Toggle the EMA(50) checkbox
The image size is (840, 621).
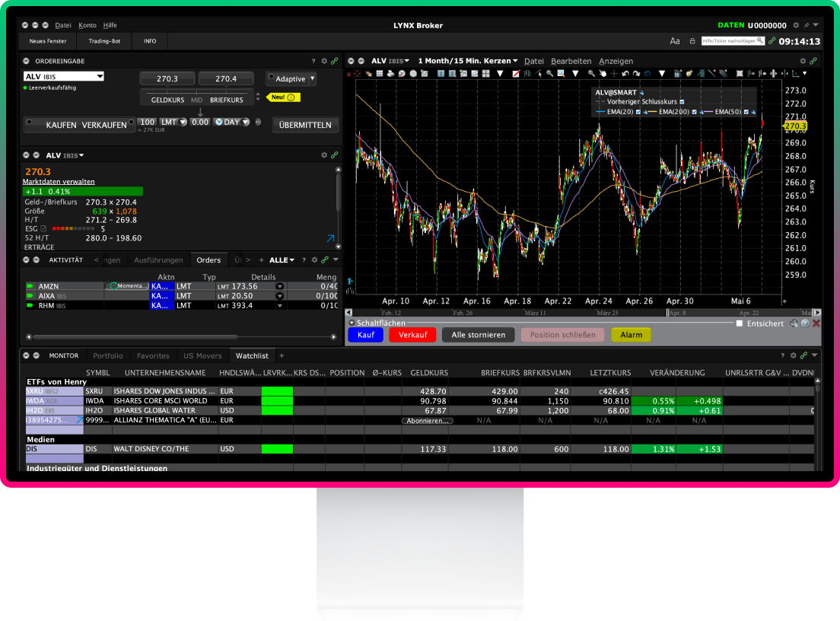click(746, 112)
